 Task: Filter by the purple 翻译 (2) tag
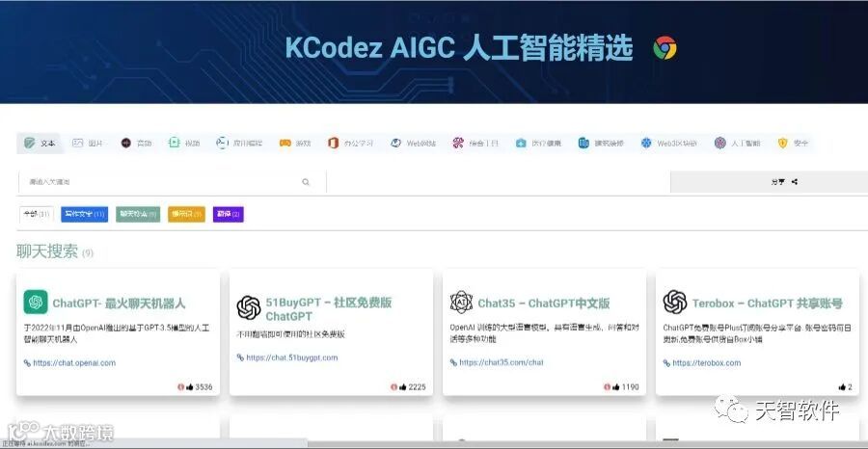(x=228, y=214)
